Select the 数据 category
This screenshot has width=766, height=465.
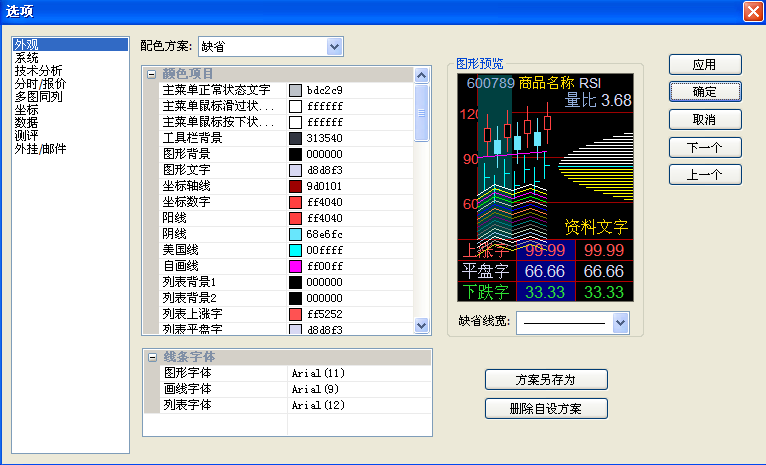(26, 123)
